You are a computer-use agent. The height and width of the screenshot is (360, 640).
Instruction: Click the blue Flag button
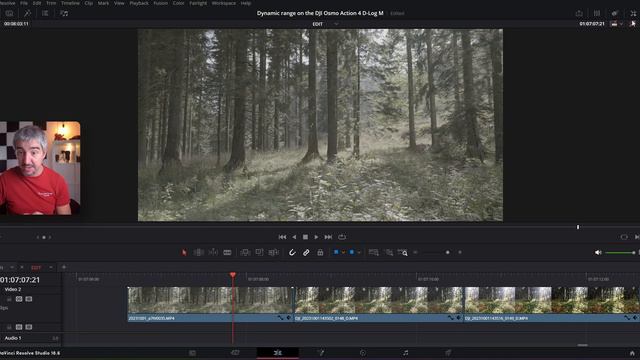point(336,252)
